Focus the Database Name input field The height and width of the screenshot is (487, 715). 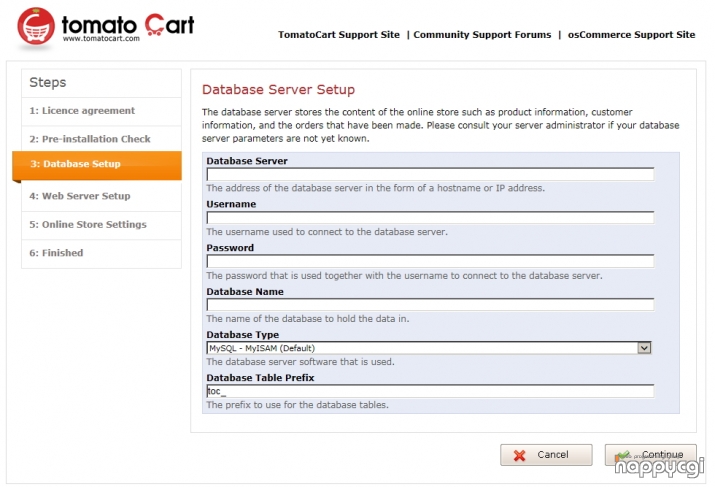[430, 305]
